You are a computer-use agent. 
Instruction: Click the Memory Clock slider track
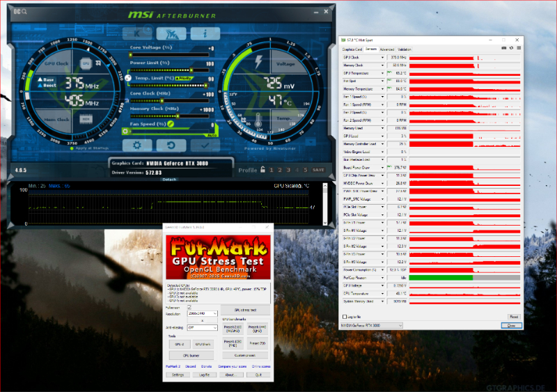tap(169, 116)
